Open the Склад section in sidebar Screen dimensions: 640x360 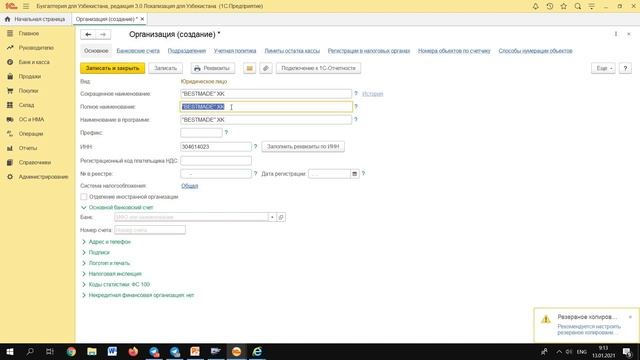[x=26, y=105]
